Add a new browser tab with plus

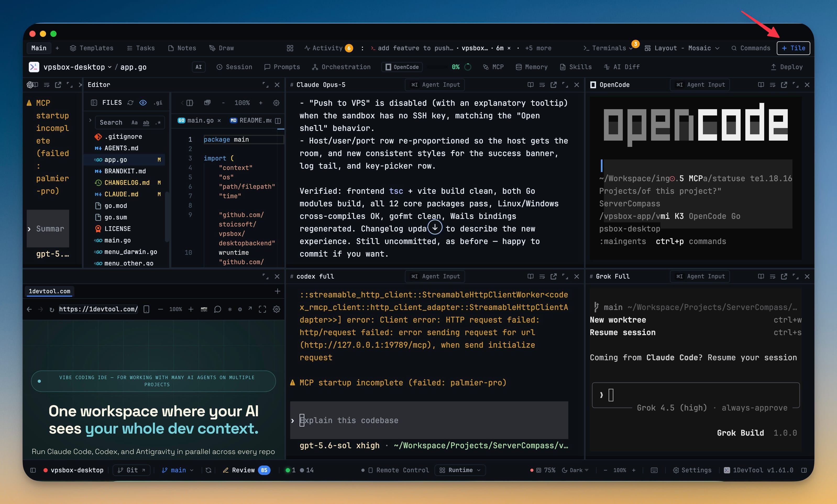(x=278, y=291)
